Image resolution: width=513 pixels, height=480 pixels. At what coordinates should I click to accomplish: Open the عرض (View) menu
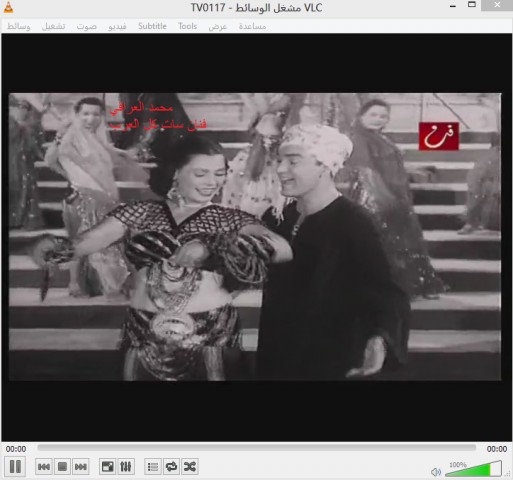(x=218, y=26)
